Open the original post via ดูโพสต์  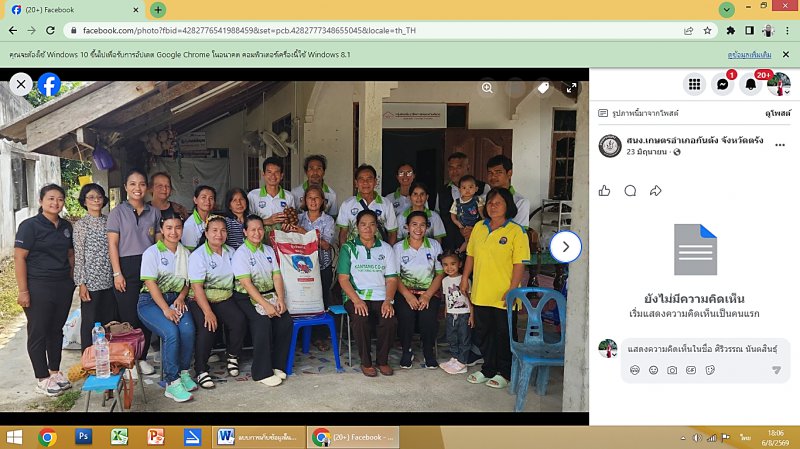pyautogui.click(x=778, y=113)
